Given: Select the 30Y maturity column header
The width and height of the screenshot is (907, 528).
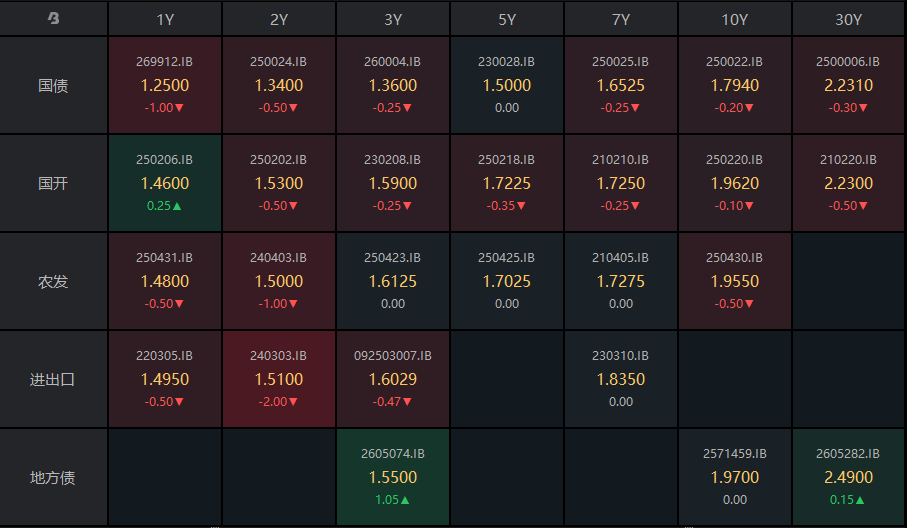Looking at the screenshot, I should tap(849, 19).
